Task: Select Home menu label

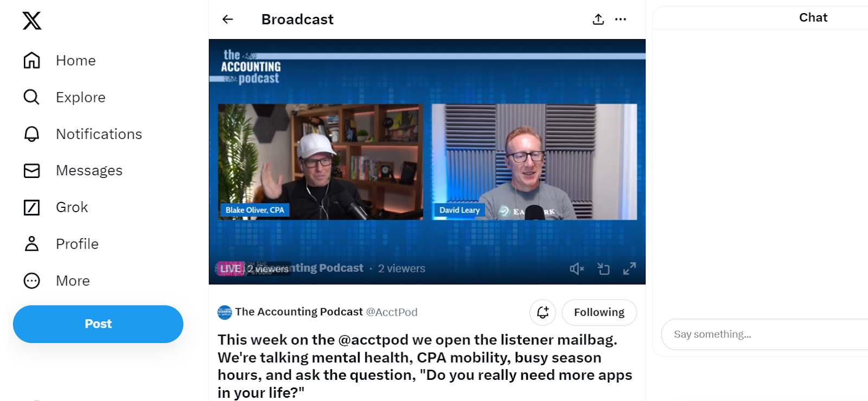Action: pyautogui.click(x=76, y=60)
